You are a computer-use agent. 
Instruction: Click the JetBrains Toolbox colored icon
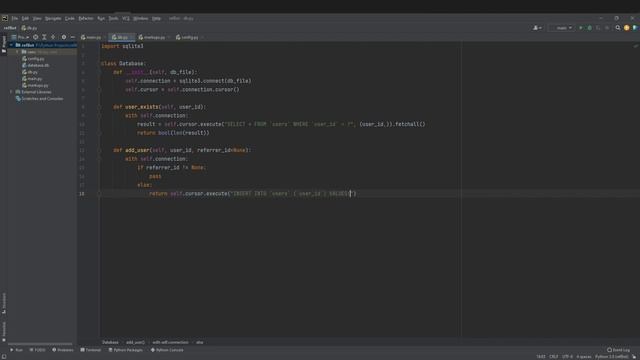(x=635, y=28)
